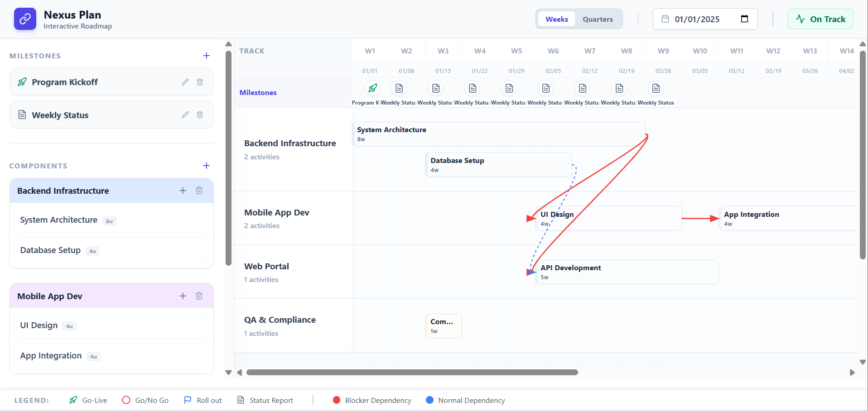Viewport: 868px width, 411px height.
Task: Click the timeline vertical scroll down arrow
Action: click(863, 362)
